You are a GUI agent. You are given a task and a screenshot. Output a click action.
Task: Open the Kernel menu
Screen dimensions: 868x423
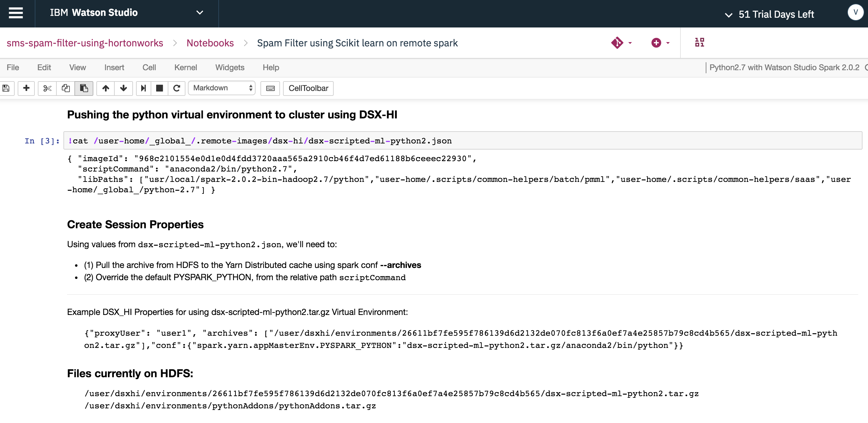pos(185,67)
